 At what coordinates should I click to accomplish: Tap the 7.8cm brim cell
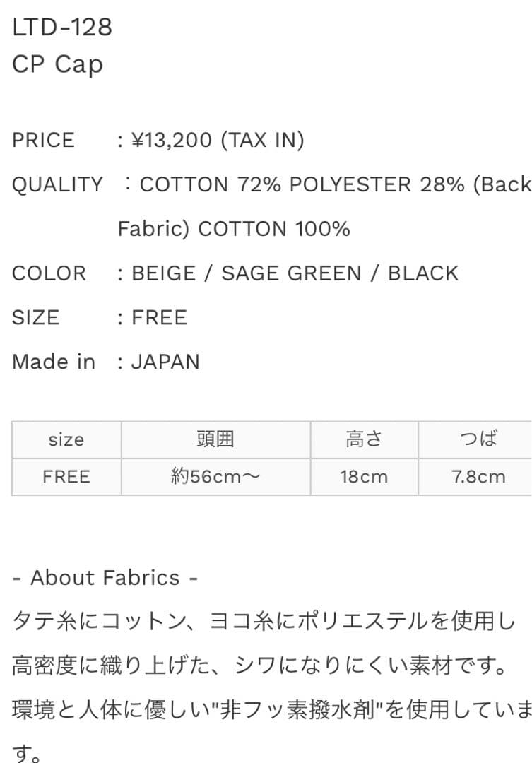click(x=479, y=477)
